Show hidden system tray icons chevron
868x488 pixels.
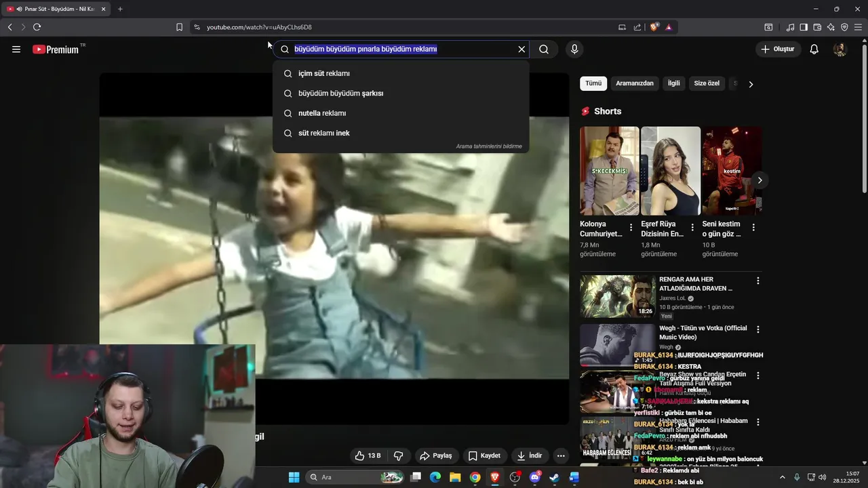(782, 477)
